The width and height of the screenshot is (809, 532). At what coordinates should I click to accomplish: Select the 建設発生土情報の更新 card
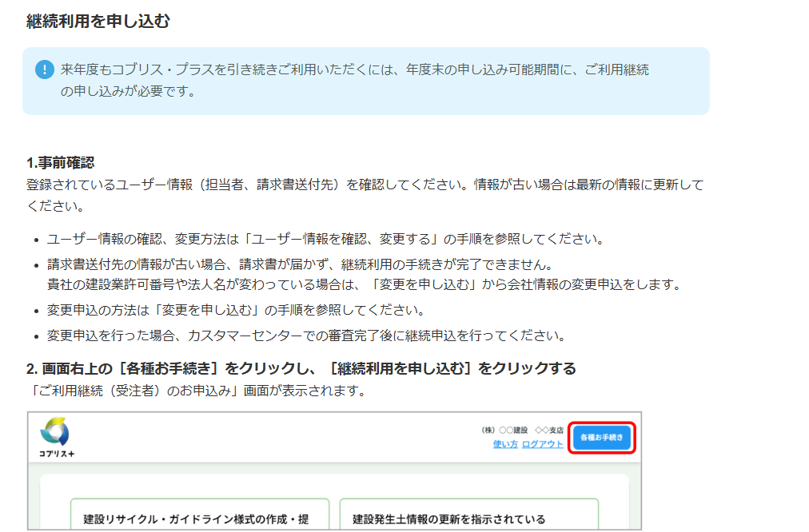468,517
